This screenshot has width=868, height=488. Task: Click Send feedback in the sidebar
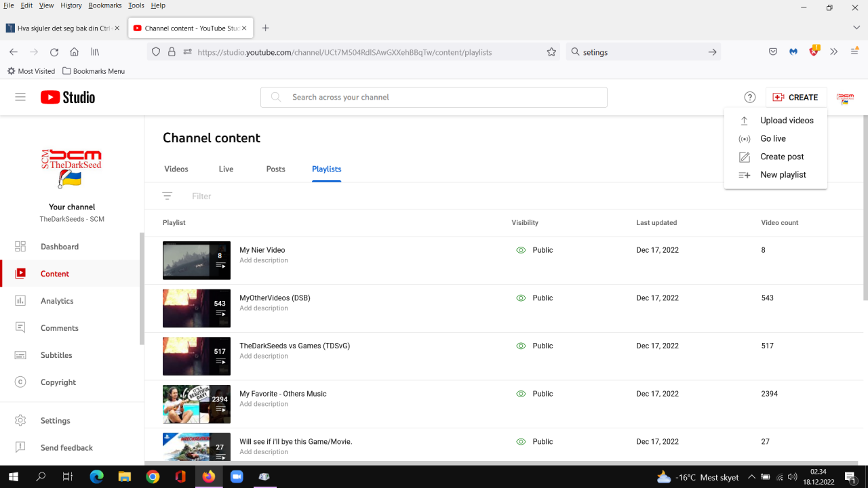66,447
